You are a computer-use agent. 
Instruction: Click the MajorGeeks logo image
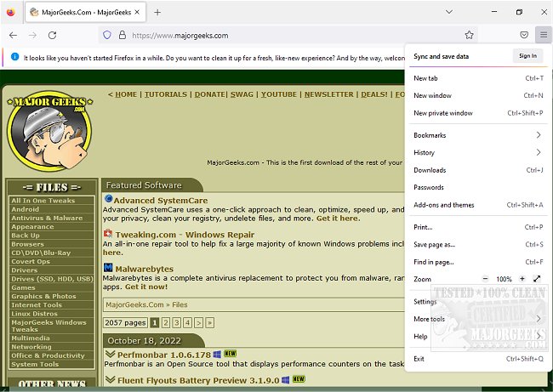[x=49, y=131]
